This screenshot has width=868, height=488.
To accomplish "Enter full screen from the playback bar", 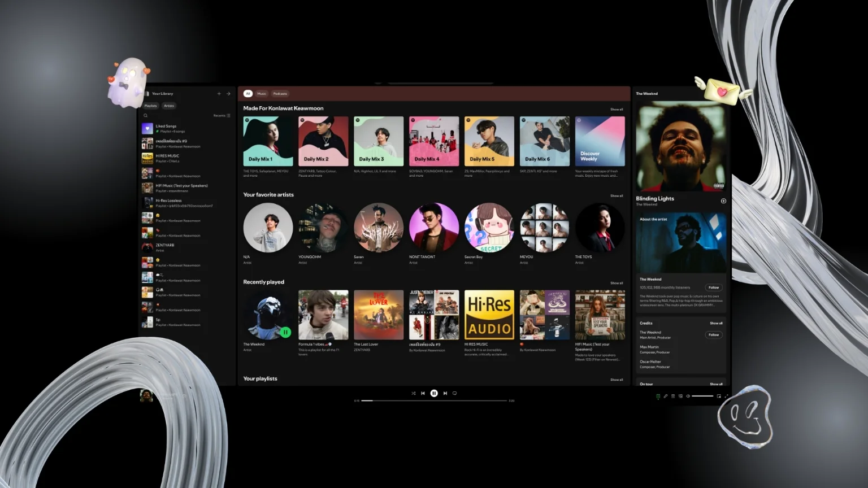I will click(726, 396).
